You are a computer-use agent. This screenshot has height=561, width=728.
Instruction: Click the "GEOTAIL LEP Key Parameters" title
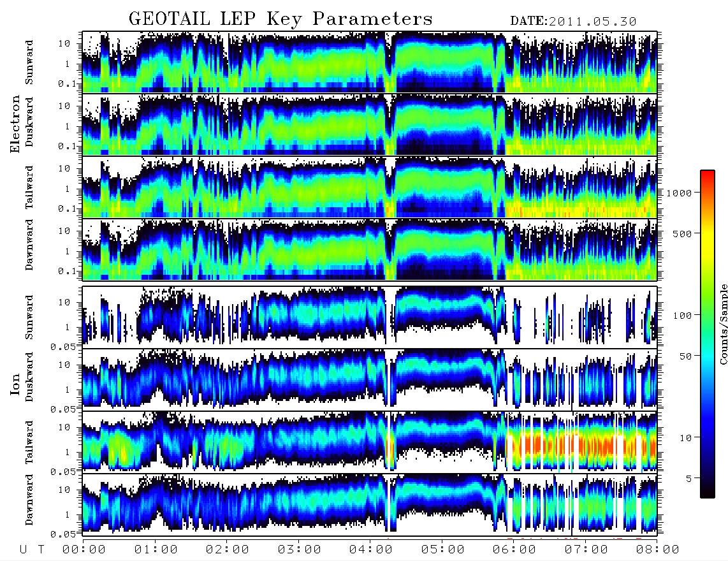pos(280,19)
